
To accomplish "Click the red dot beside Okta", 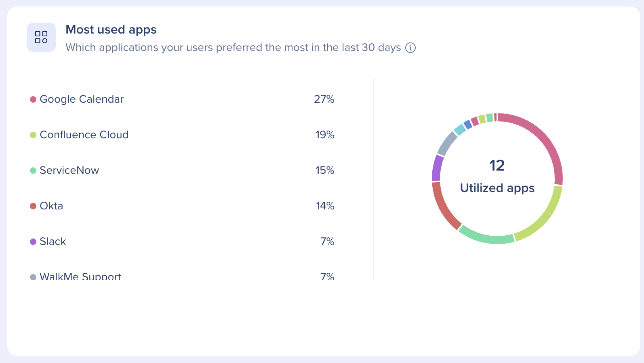I will click(x=33, y=206).
